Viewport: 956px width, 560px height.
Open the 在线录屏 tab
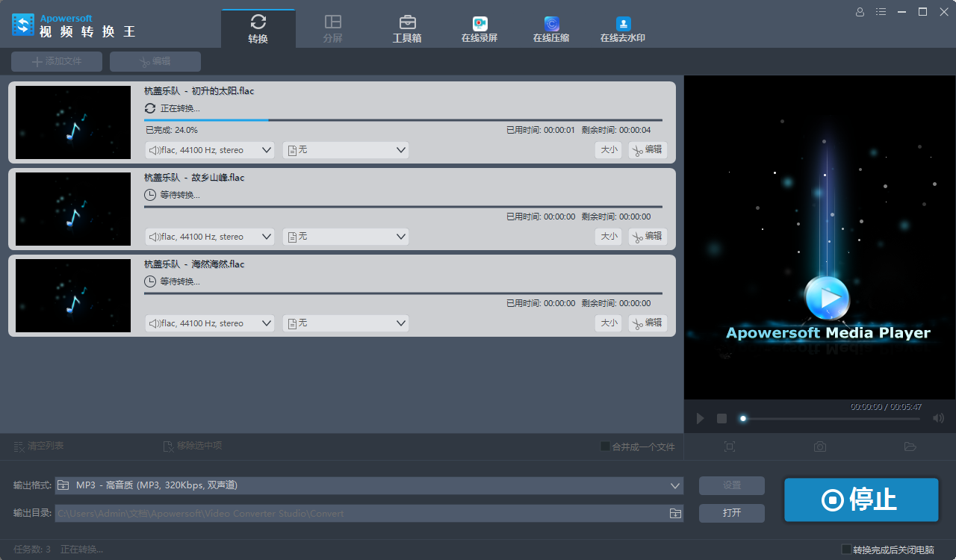479,28
